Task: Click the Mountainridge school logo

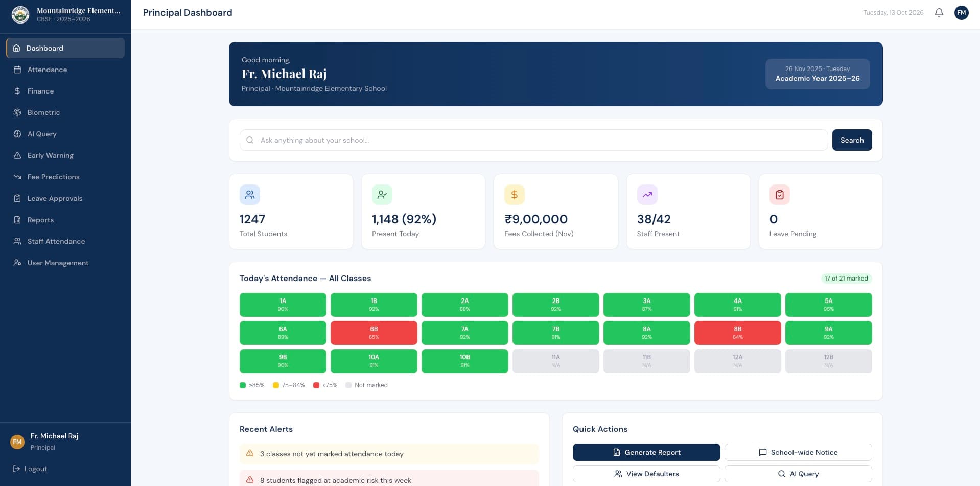Action: (20, 15)
